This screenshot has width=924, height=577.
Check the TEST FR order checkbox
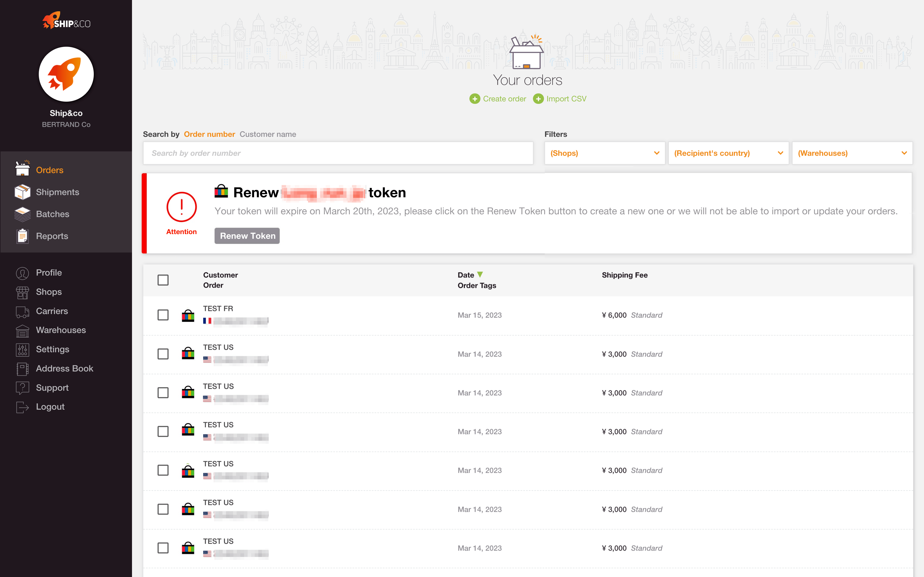tap(163, 315)
